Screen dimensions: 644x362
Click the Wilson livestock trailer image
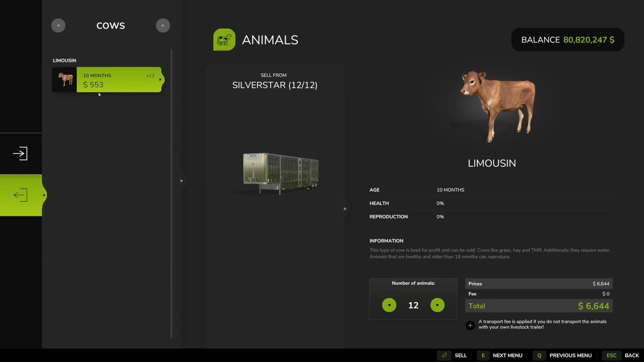point(280,173)
